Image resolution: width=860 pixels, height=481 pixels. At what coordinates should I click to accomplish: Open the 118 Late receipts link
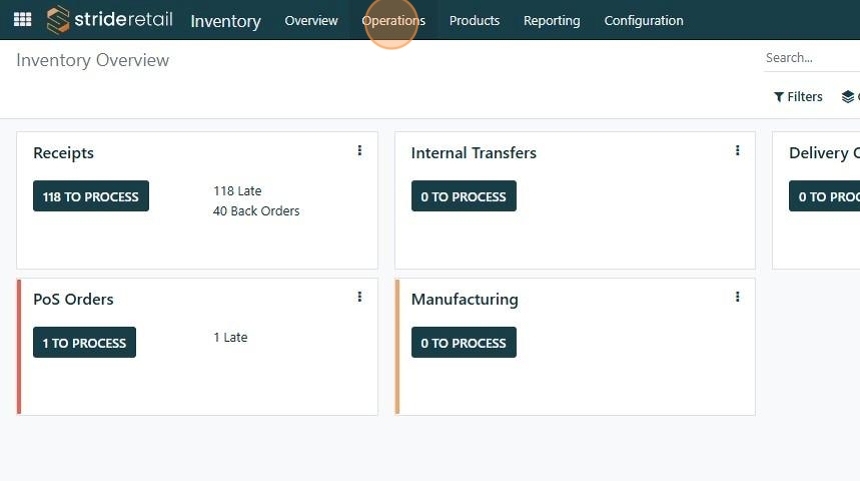[x=237, y=191]
